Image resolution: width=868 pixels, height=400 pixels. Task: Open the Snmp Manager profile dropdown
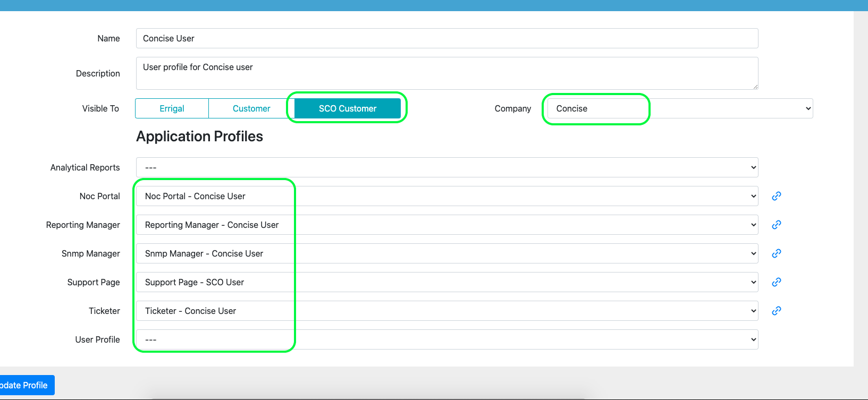446,253
